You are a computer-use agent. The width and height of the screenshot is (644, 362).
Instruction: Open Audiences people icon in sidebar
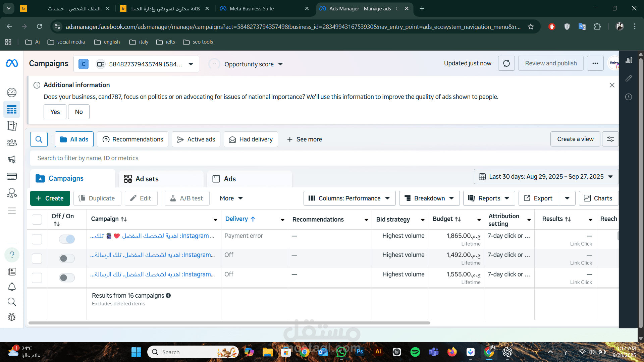click(x=12, y=143)
